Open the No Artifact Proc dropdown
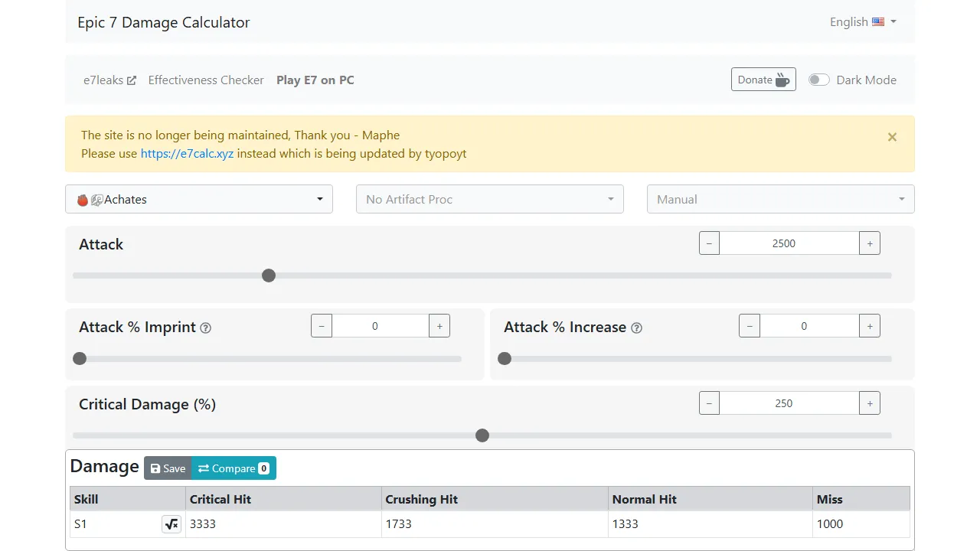Viewport: 980px width, 551px height. [489, 199]
